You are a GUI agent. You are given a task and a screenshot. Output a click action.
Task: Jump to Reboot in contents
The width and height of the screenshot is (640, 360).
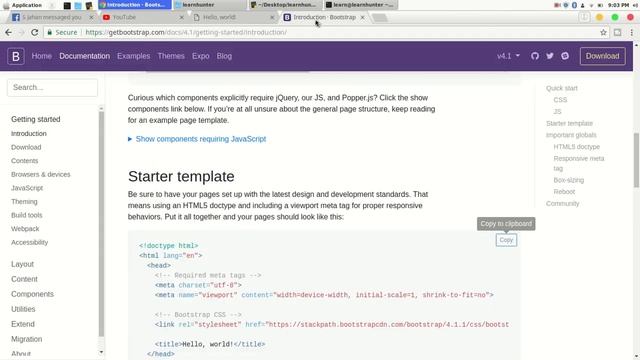pyautogui.click(x=564, y=191)
